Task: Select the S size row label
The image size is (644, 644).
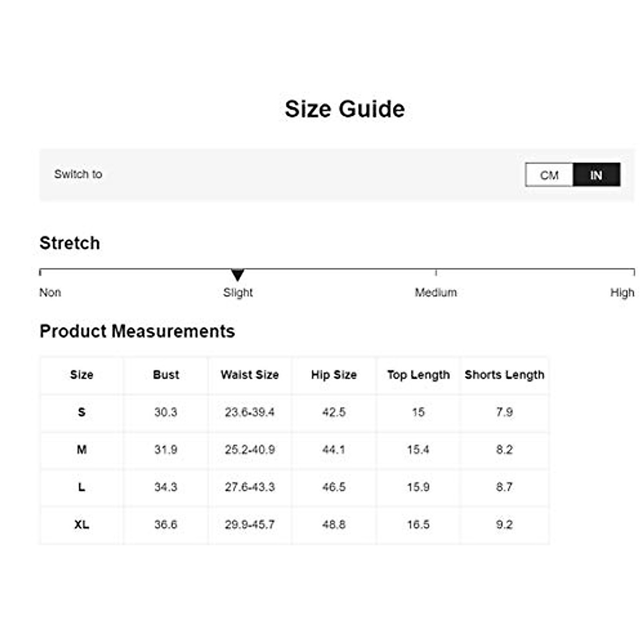Action: pos(82,412)
